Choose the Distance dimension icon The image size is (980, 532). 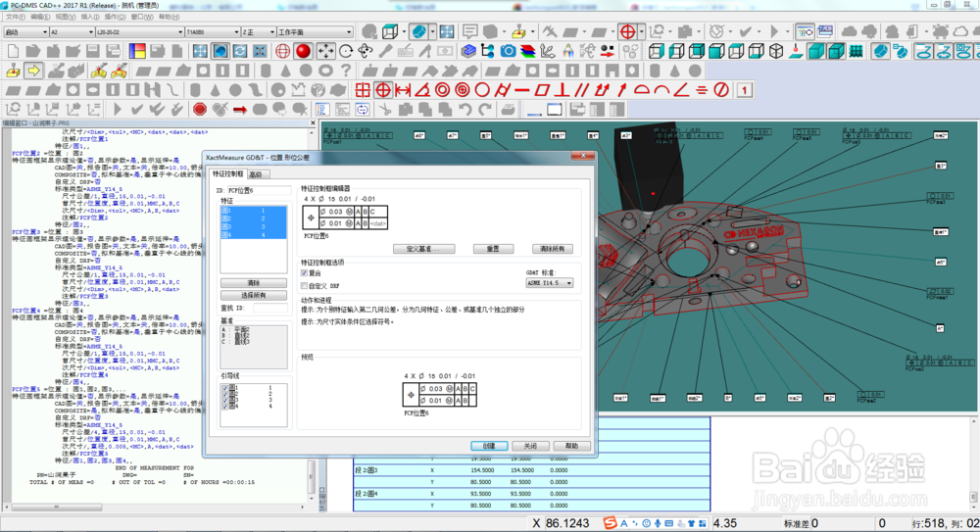[403, 90]
